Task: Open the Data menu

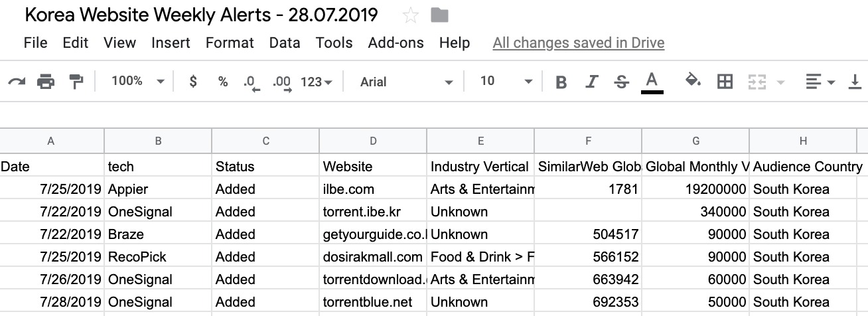Action: pos(285,43)
